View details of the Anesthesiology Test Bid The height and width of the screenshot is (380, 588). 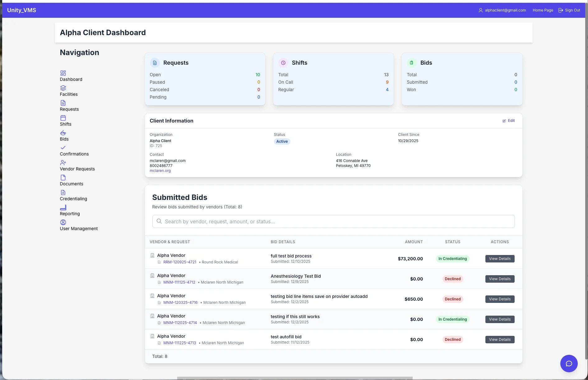[x=499, y=279]
